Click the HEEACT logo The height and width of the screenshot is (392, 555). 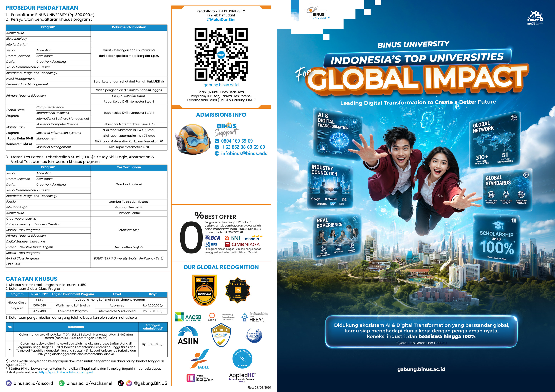(255, 317)
